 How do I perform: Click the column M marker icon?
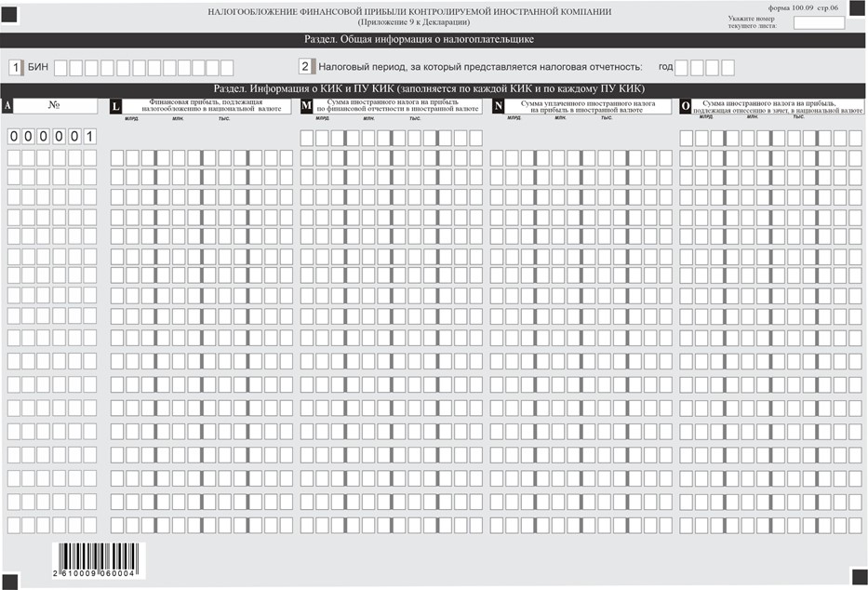point(307,106)
